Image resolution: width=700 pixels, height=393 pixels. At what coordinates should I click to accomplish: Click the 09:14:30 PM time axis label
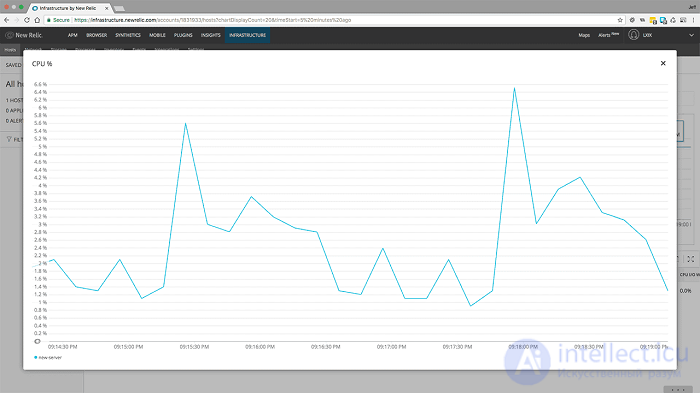click(62, 347)
